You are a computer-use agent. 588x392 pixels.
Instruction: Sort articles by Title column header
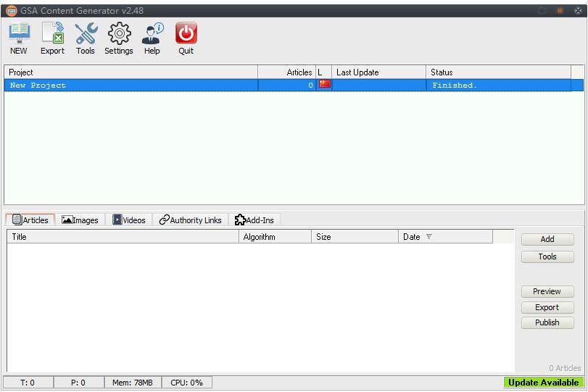pos(123,237)
